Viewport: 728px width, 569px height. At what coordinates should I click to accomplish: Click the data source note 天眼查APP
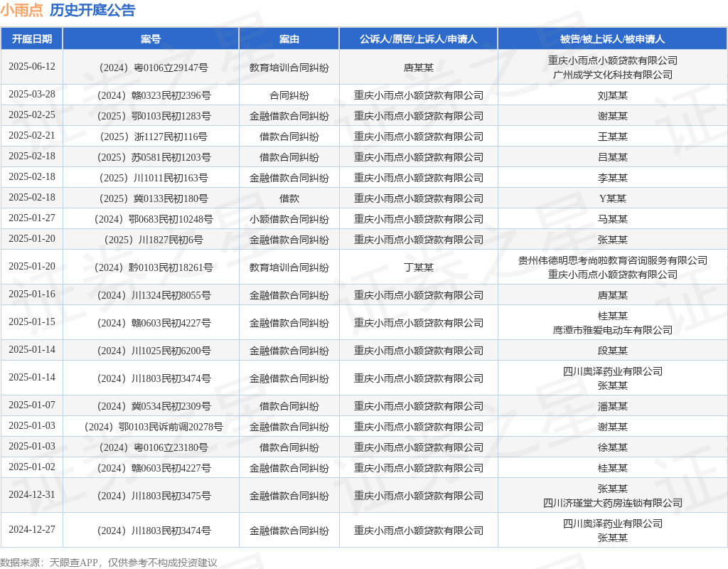point(73,563)
